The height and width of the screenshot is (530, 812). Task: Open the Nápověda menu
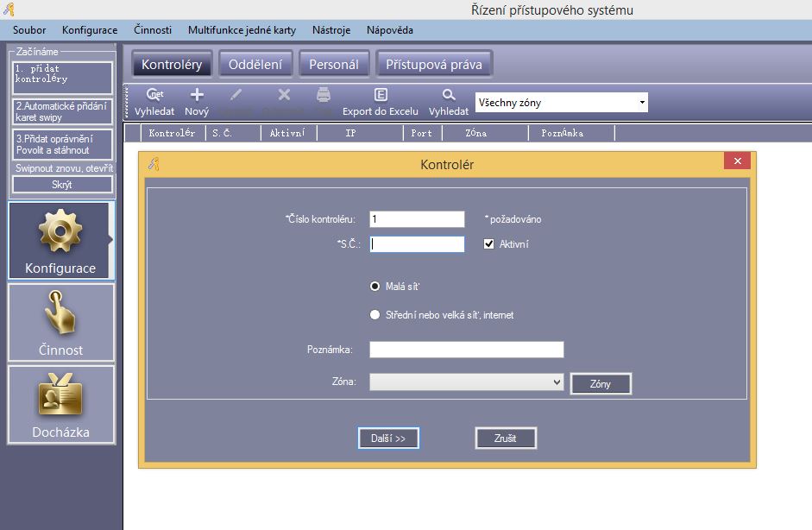pos(390,30)
